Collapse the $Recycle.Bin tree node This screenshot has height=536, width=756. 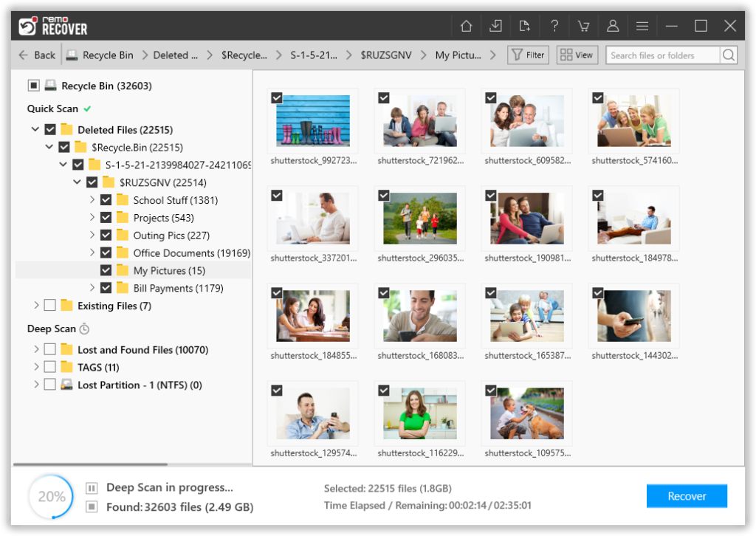[49, 146]
